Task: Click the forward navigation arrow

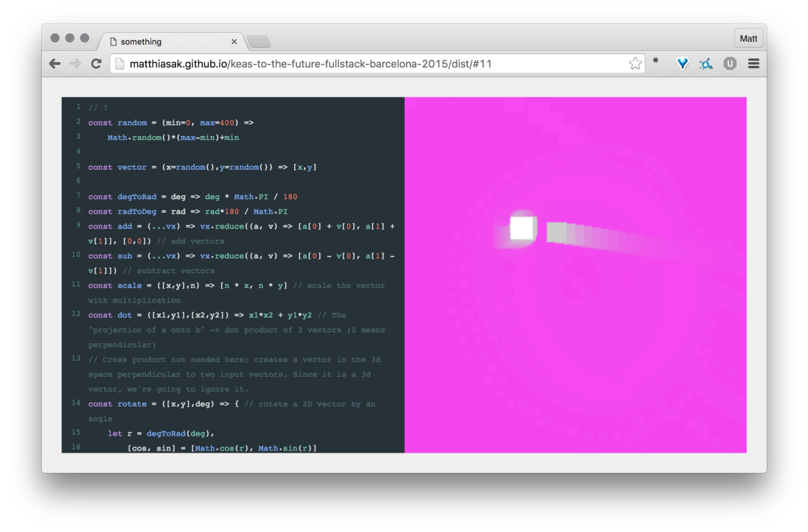Action: coord(74,64)
